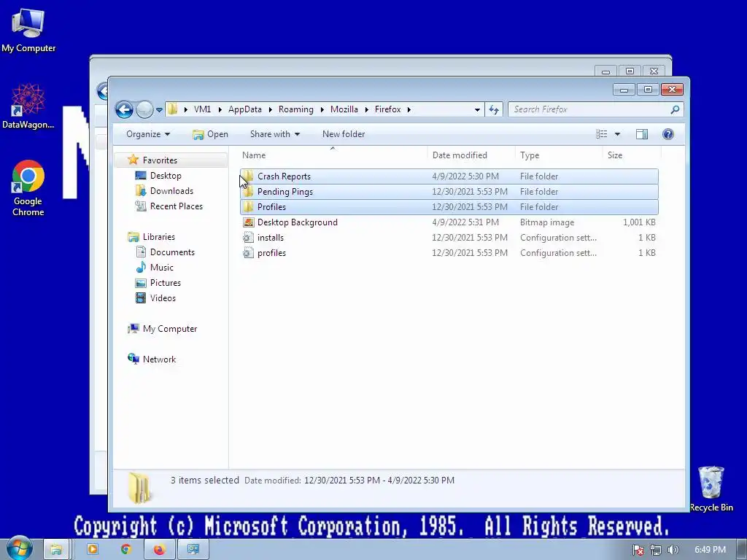Sort by Date modified column header

pos(471,155)
